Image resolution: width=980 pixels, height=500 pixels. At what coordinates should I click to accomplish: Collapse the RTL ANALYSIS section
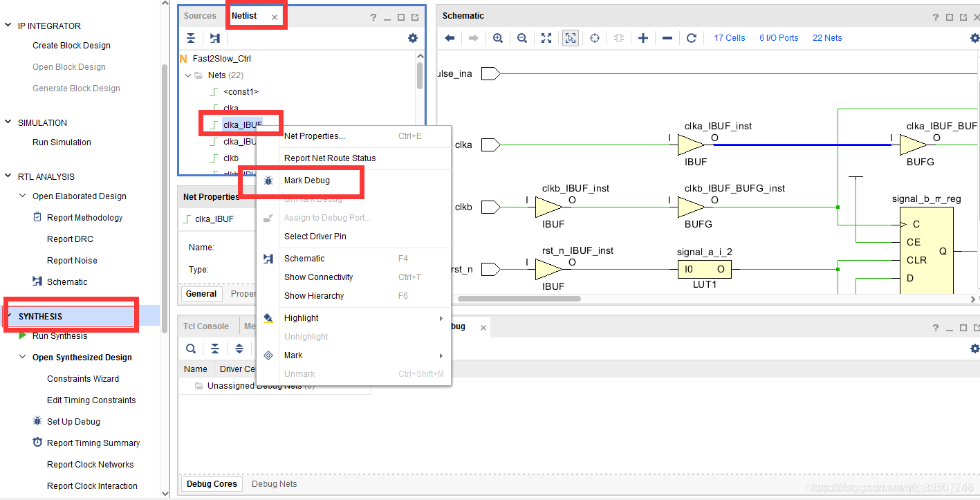tap(8, 176)
